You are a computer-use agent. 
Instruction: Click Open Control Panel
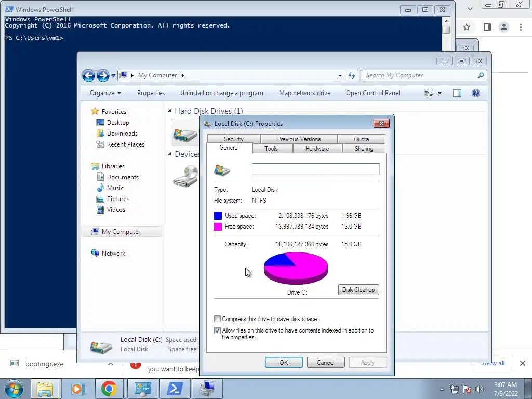(373, 93)
